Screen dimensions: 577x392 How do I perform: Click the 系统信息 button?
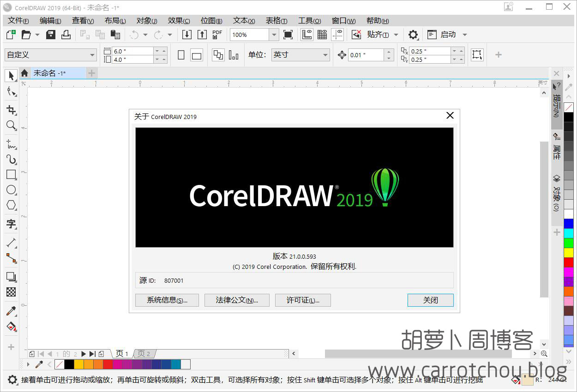[167, 300]
